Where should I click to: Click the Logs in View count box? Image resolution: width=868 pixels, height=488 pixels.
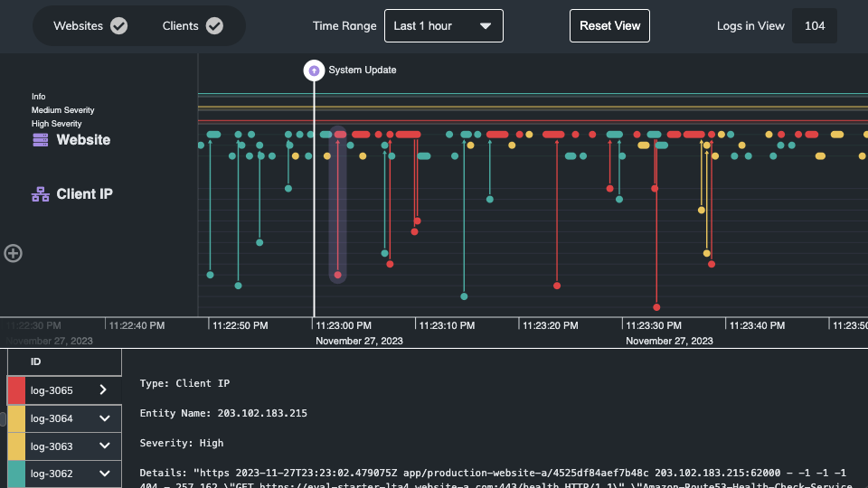(x=814, y=26)
